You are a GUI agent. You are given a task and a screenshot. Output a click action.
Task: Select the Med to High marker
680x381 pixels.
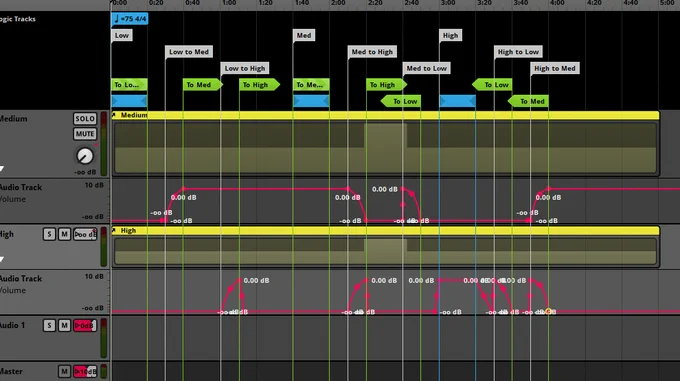(x=372, y=52)
